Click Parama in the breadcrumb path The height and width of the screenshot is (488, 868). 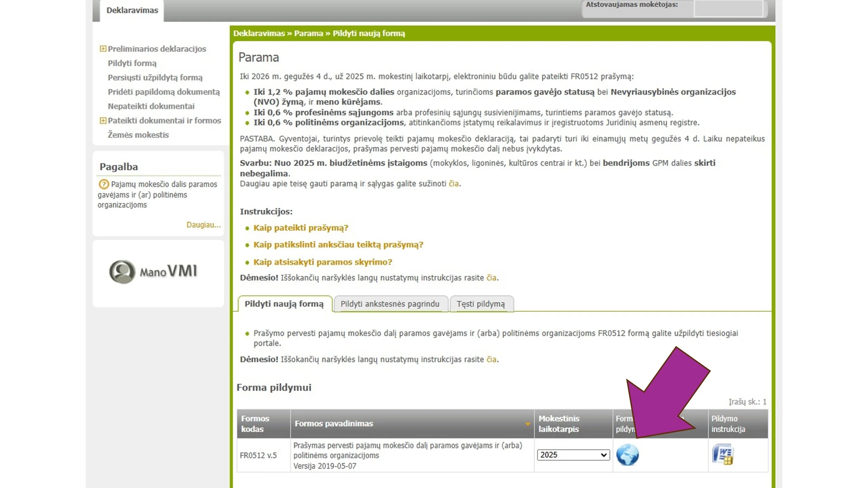pos(308,33)
